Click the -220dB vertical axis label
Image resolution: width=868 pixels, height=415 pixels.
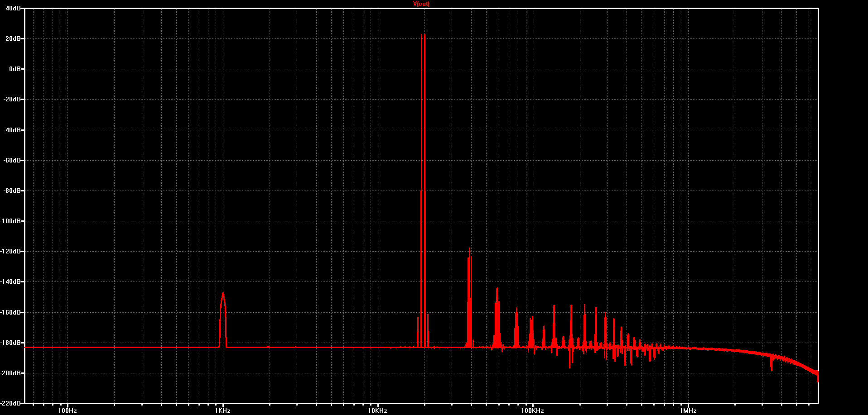click(10, 403)
